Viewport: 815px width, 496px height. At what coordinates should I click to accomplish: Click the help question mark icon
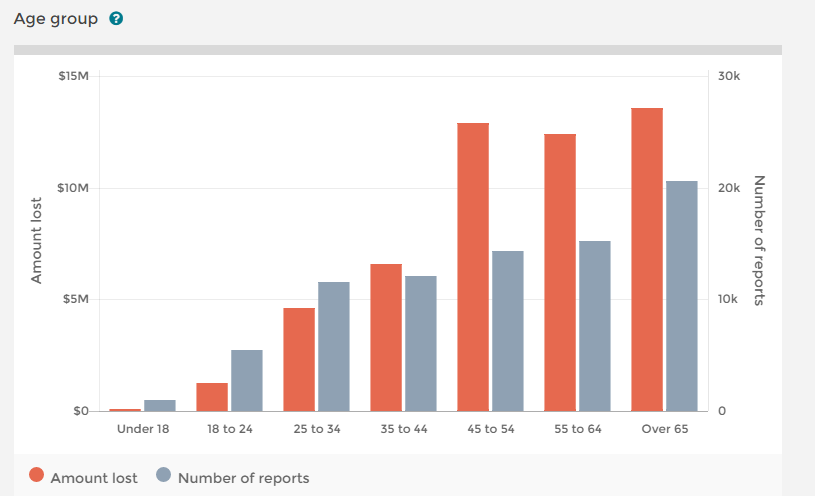click(116, 19)
